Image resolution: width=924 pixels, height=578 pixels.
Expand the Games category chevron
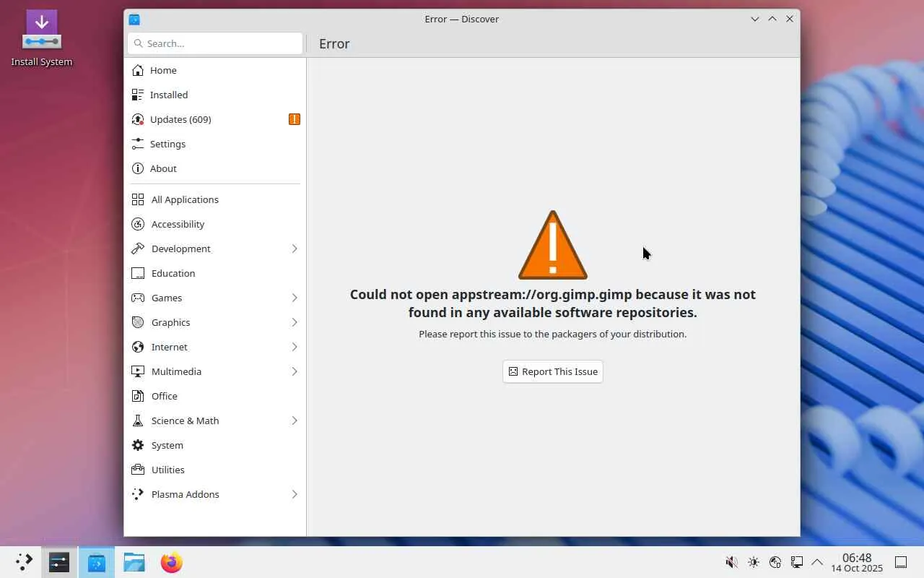point(295,298)
